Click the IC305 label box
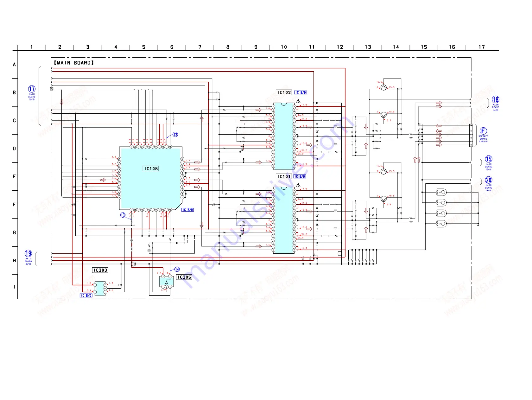 pos(184,277)
